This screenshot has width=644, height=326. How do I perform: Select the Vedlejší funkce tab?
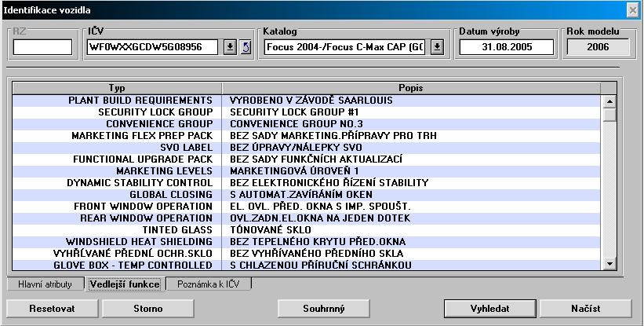tap(126, 284)
